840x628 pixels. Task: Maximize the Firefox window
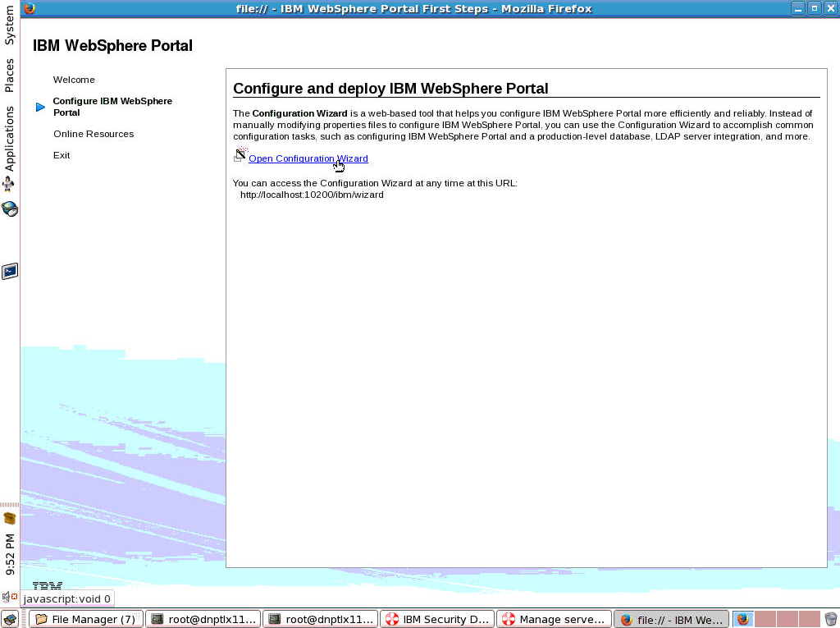point(815,8)
